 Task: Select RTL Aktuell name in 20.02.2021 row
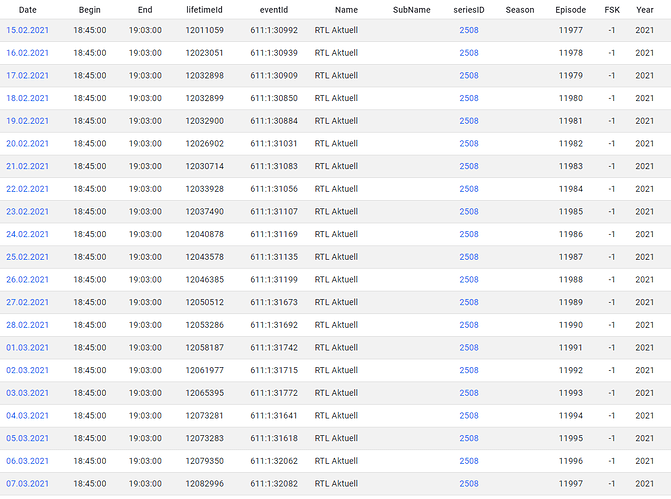coord(336,144)
